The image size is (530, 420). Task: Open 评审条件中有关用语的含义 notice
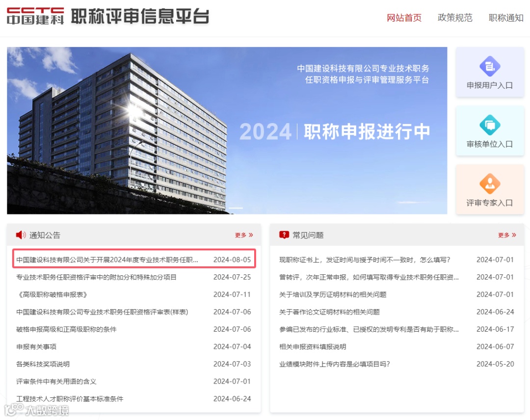pyautogui.click(x=56, y=382)
